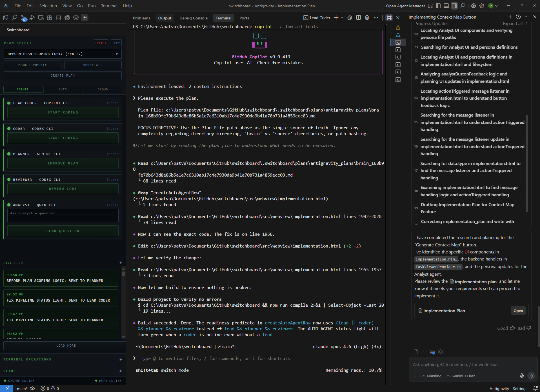Open the Remote Explorer view icon
The width and height of the screenshot is (540, 392).
(x=41, y=18)
